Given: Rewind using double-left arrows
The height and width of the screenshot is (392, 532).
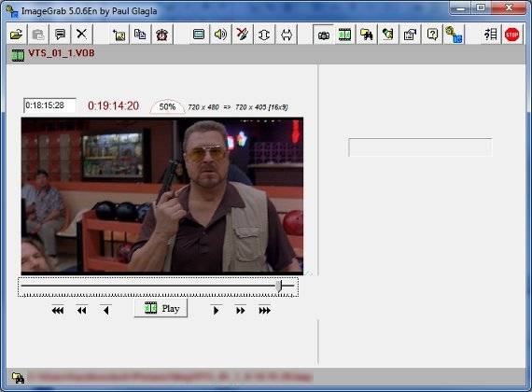Looking at the screenshot, I should point(81,310).
